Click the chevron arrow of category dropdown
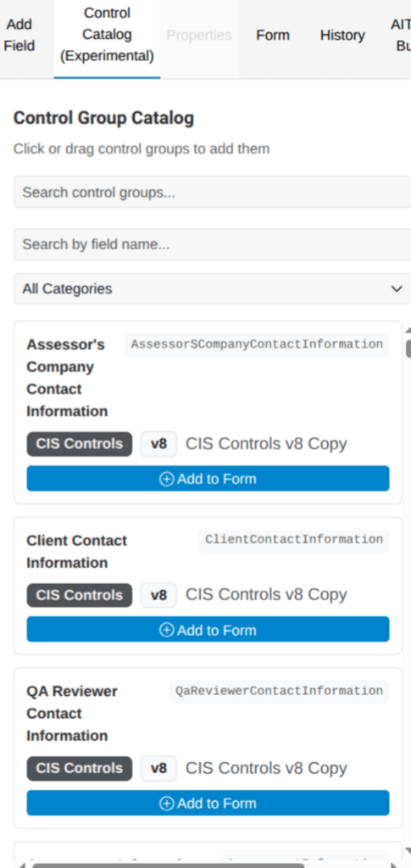 [396, 289]
